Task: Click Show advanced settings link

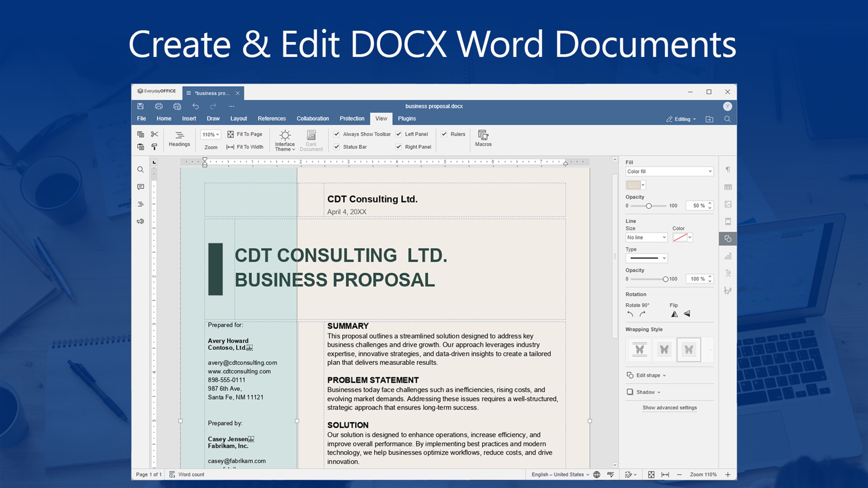Action: click(x=669, y=408)
